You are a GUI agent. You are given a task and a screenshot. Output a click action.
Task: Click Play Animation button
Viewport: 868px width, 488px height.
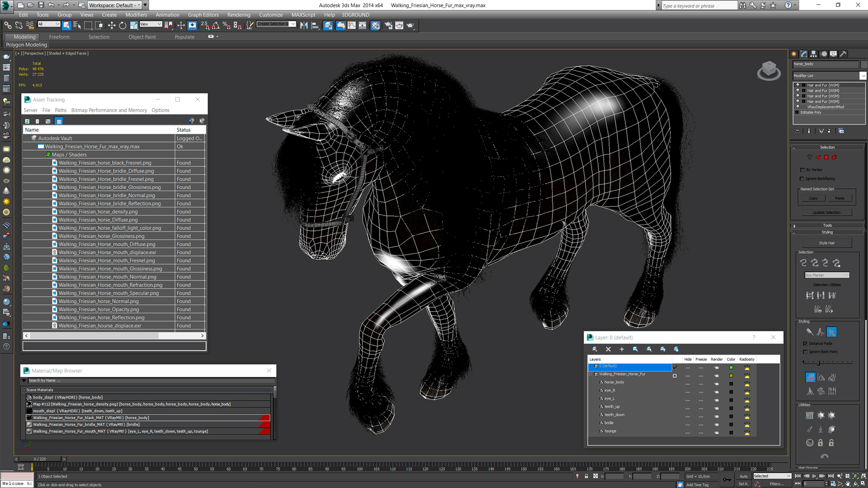814,476
